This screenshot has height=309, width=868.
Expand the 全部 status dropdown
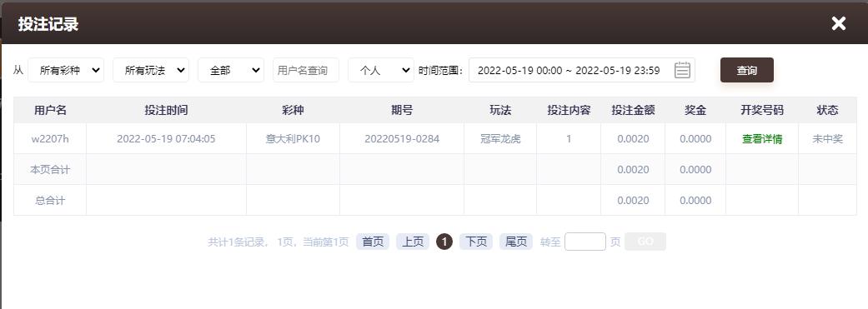[x=231, y=70]
